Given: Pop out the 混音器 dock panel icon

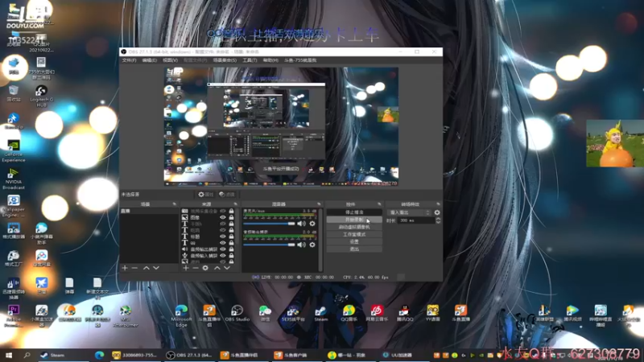Looking at the screenshot, I should [x=319, y=204].
